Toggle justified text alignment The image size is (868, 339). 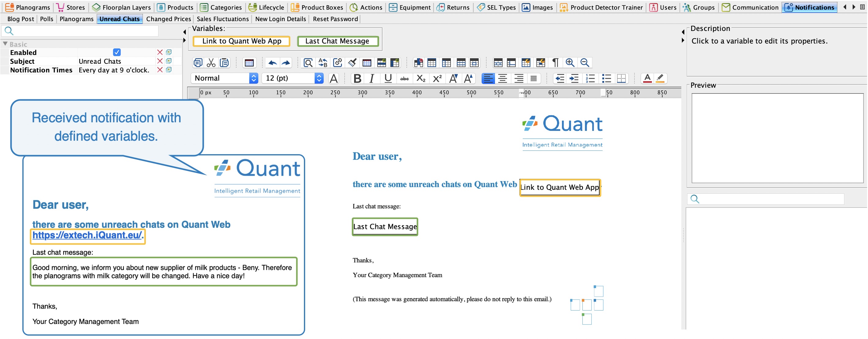(533, 78)
